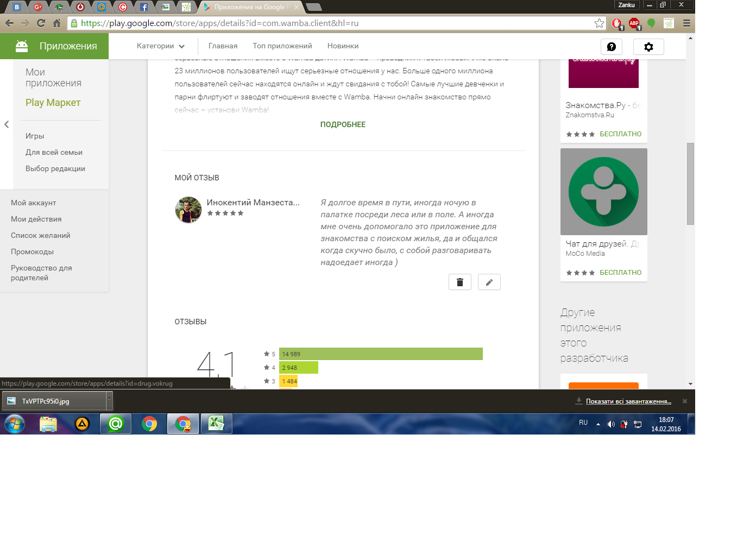Select Play Маркет in sidebar
Screen dimensions: 756x535
coord(53,103)
